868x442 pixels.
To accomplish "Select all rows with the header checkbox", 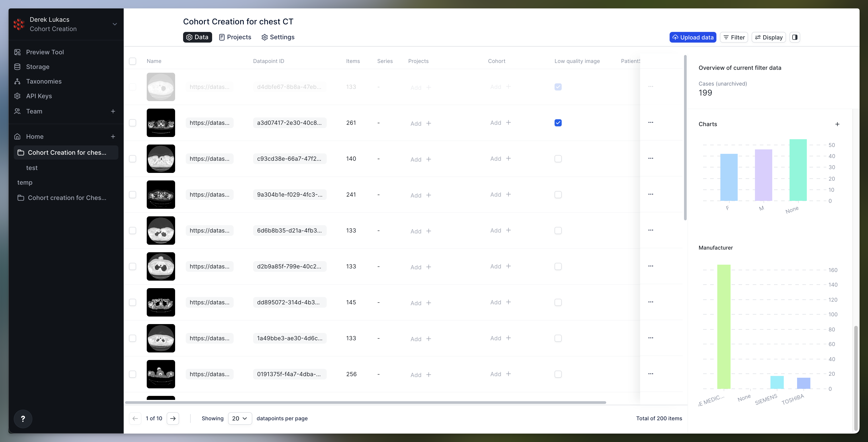I will [132, 61].
